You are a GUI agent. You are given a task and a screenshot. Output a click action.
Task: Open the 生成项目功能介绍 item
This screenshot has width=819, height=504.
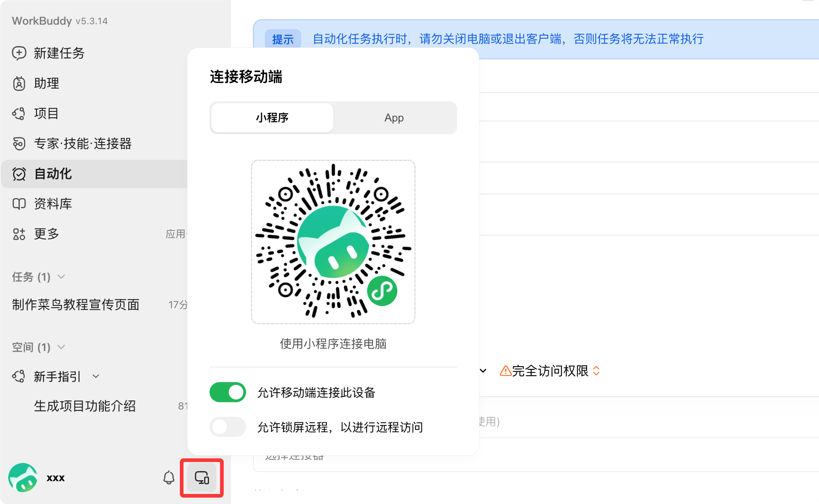point(85,406)
